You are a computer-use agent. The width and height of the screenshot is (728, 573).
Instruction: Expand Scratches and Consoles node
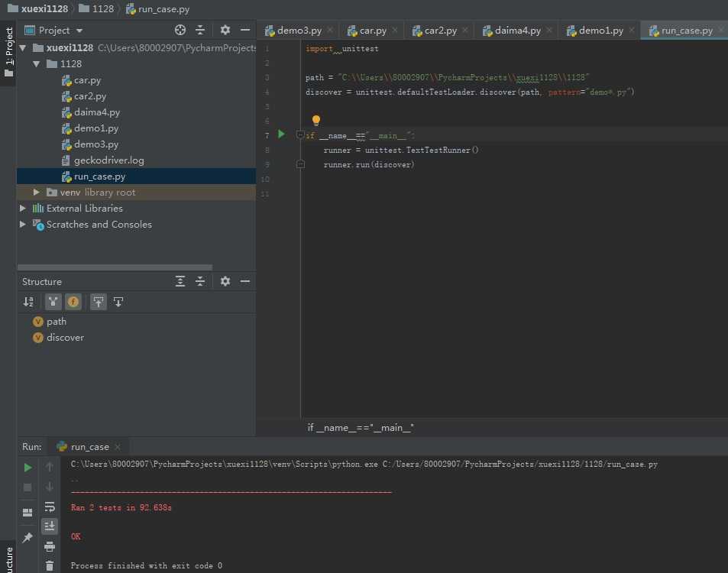tap(23, 225)
